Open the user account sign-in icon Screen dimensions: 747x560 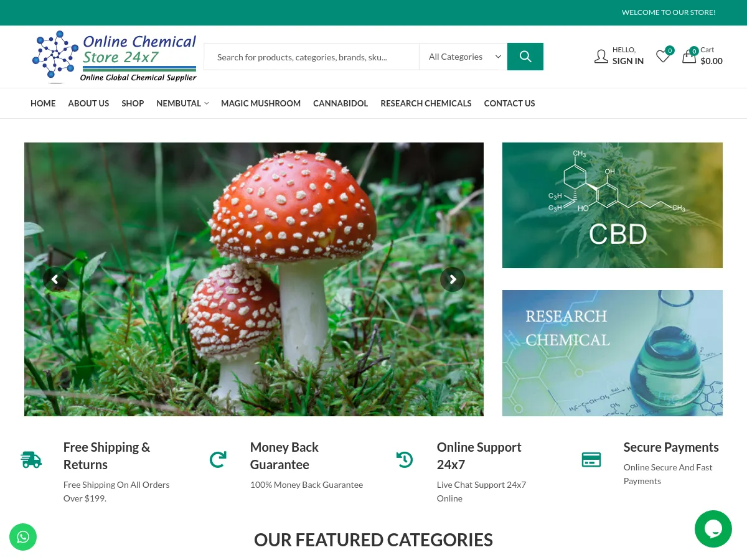point(601,56)
